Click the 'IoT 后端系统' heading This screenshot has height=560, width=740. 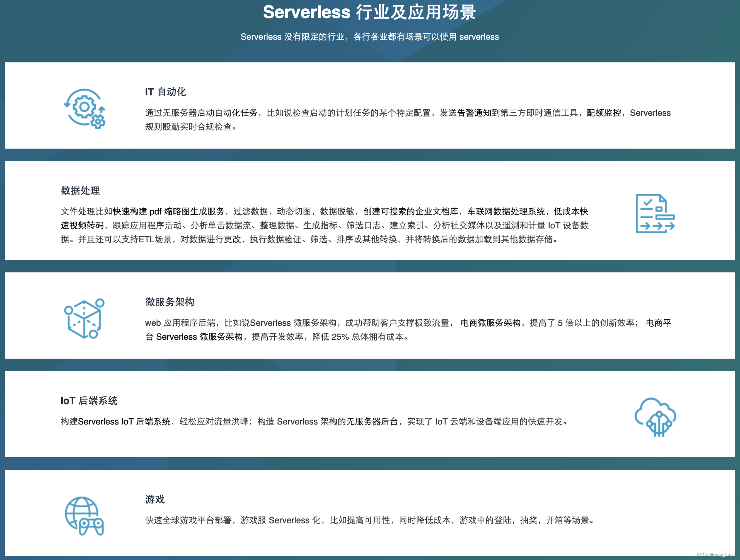tap(89, 400)
